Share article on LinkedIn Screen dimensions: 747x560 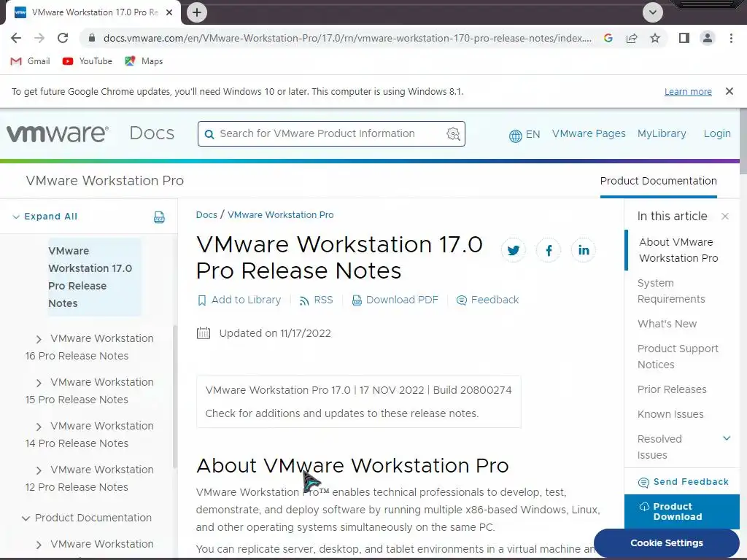tap(584, 250)
